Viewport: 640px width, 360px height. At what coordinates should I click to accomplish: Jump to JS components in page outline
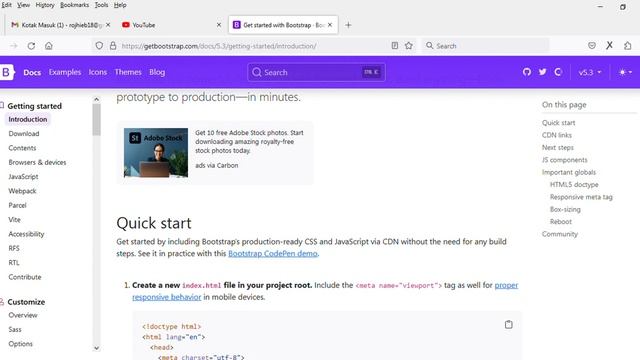[564, 160]
